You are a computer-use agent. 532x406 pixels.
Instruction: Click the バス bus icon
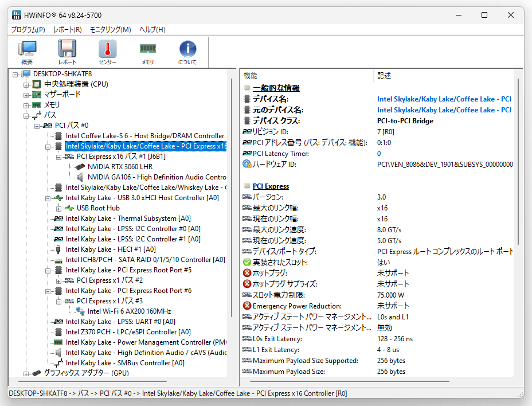37,115
